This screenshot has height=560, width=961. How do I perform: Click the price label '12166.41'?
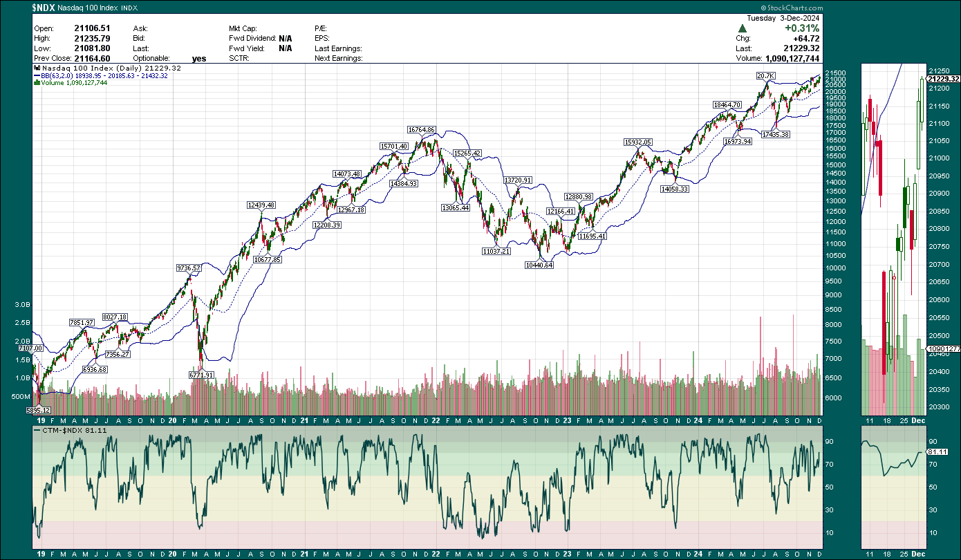tap(561, 211)
